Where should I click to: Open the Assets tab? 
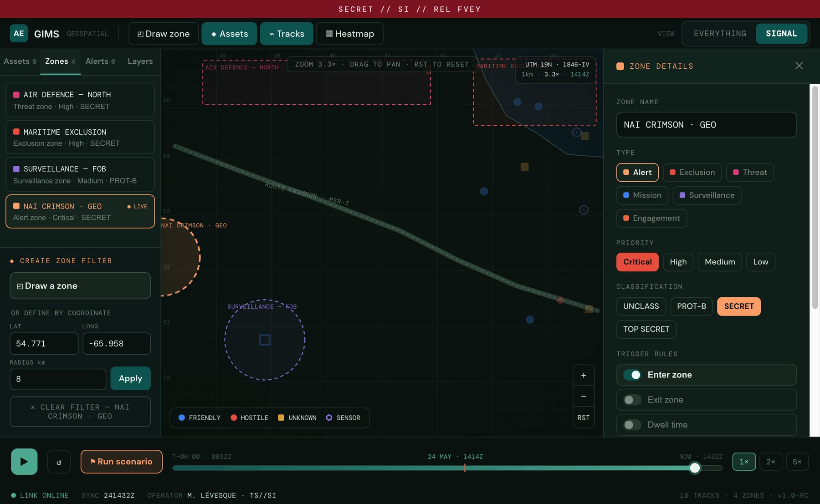point(20,61)
